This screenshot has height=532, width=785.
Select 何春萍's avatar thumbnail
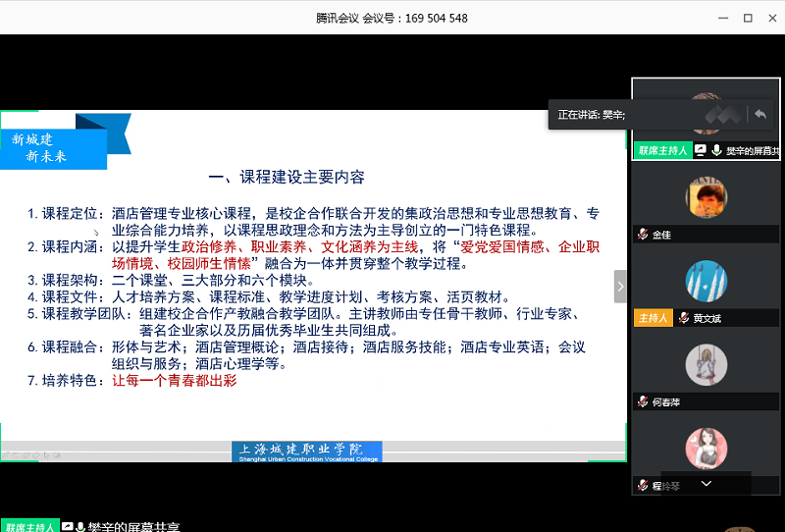[x=706, y=365]
